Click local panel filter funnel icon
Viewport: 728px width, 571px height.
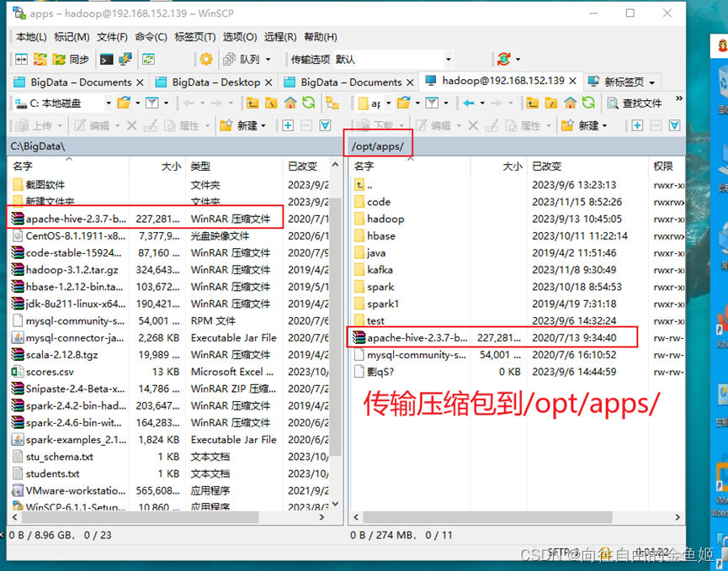(x=151, y=103)
